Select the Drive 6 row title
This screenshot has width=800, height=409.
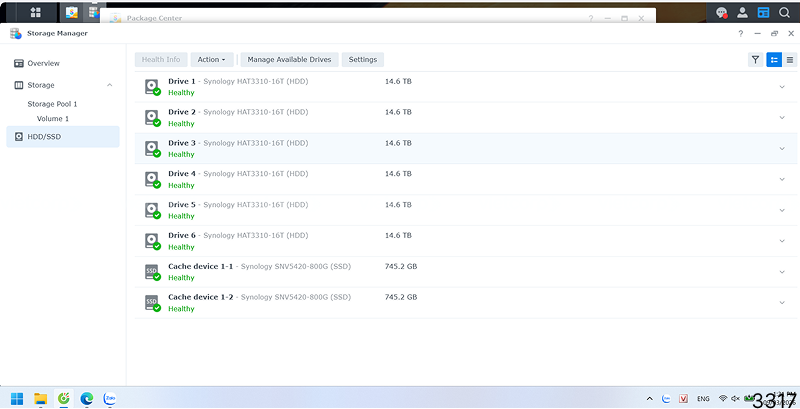click(182, 236)
